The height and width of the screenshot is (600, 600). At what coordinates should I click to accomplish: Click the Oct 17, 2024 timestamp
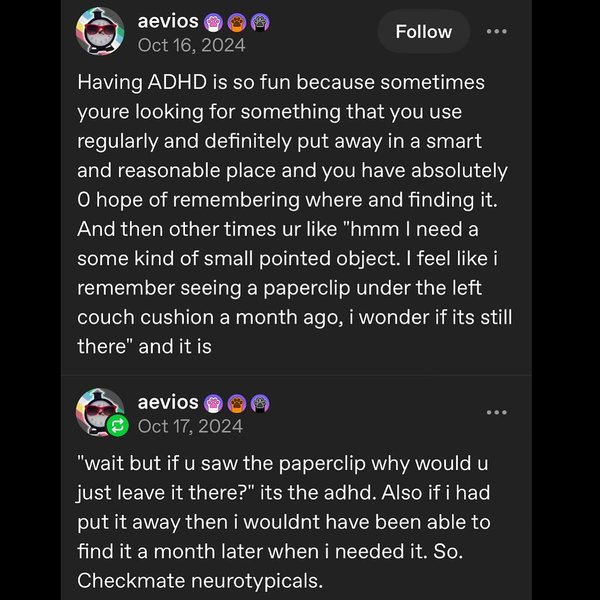(191, 427)
